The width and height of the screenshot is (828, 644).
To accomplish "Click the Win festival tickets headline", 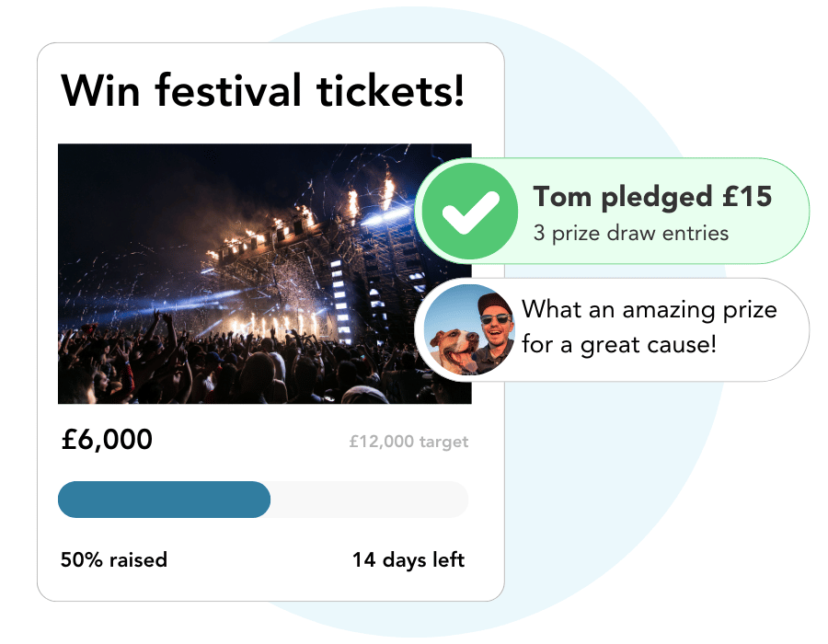I will pos(264,91).
